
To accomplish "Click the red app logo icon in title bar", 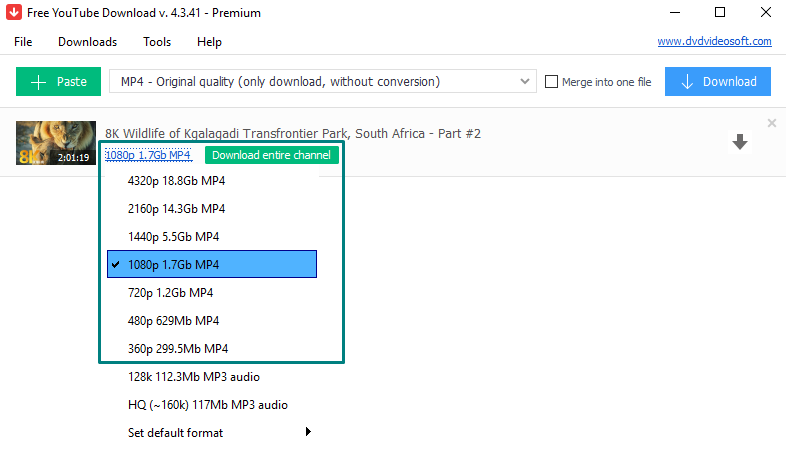I will click(x=14, y=12).
